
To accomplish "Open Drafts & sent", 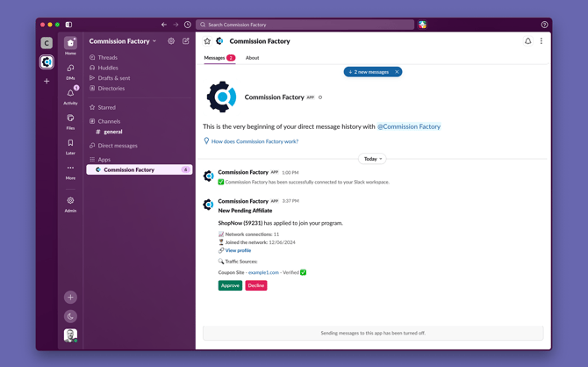I will [x=114, y=78].
